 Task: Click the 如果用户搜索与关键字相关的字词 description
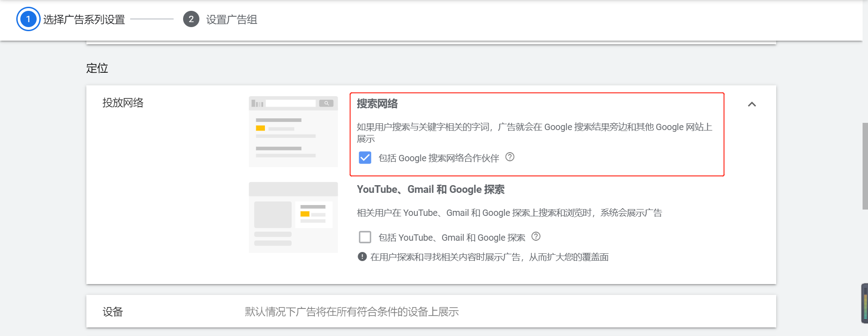point(534,133)
